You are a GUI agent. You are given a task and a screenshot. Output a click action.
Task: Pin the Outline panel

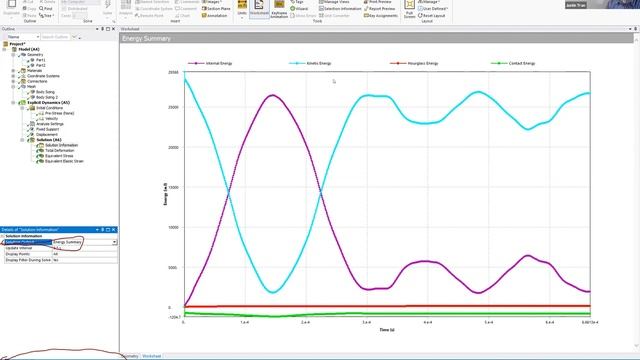point(102,29)
